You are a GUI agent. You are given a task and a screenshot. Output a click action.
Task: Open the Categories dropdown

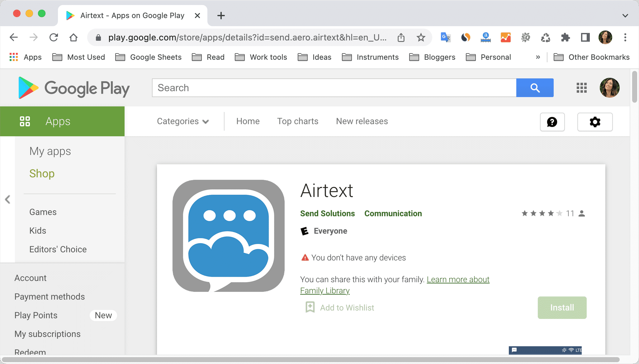[183, 121]
